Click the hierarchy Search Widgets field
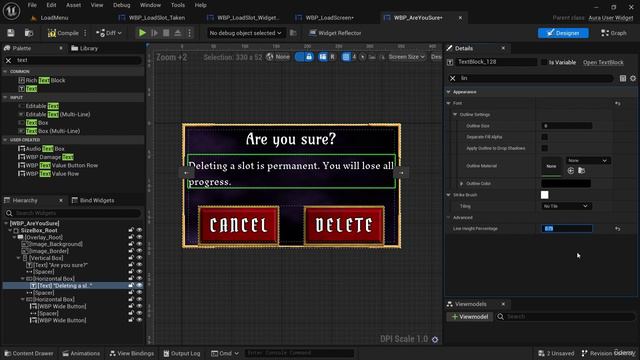 73,213
